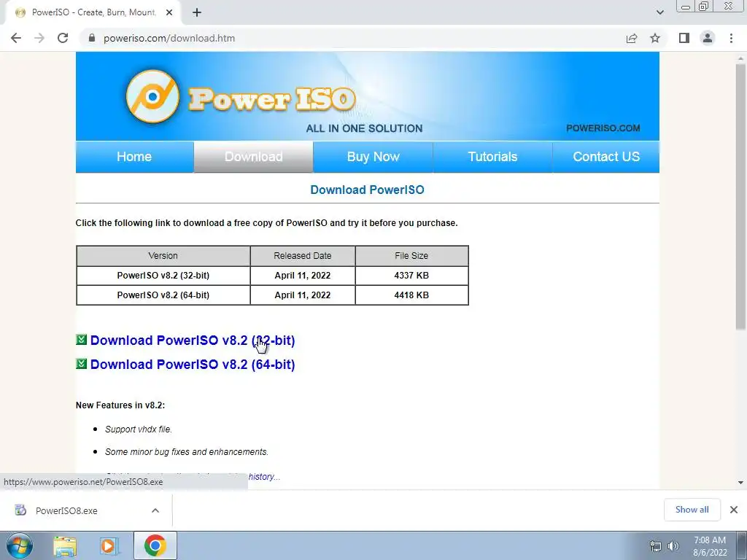This screenshot has width=747, height=560.
Task: Click the PowerISO v8.2 (64-bit) table cell
Action: coord(163,295)
